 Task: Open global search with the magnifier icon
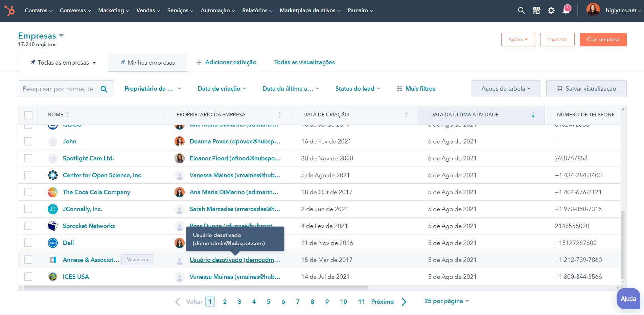[x=521, y=10]
